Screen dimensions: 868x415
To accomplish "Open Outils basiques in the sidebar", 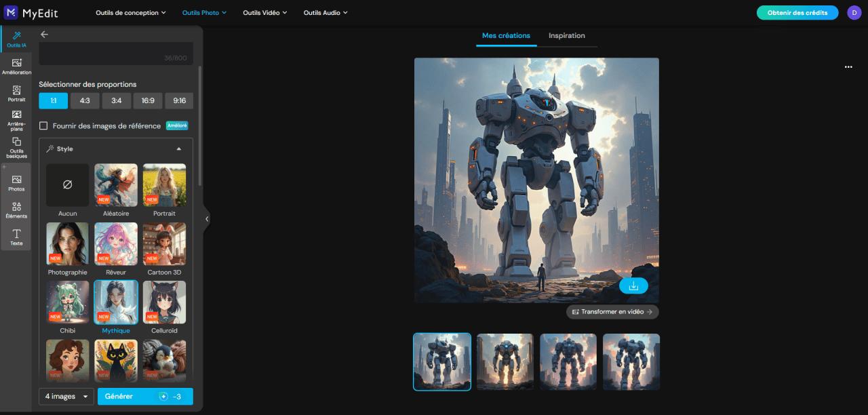I will pyautogui.click(x=16, y=147).
